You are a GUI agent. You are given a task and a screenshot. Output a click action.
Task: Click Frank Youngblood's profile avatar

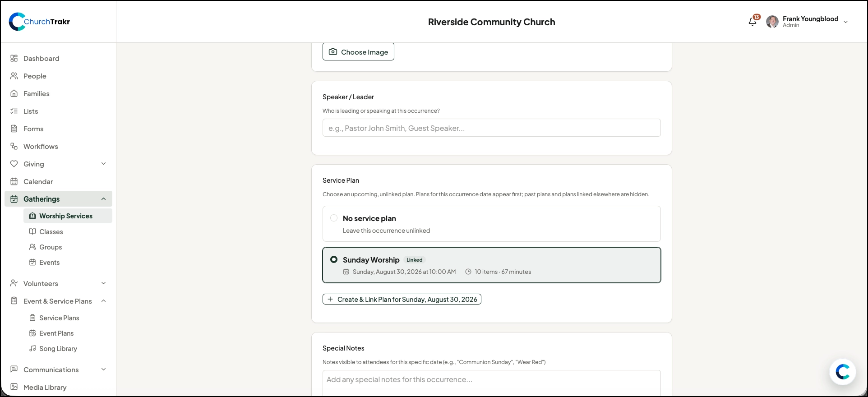pyautogui.click(x=772, y=22)
